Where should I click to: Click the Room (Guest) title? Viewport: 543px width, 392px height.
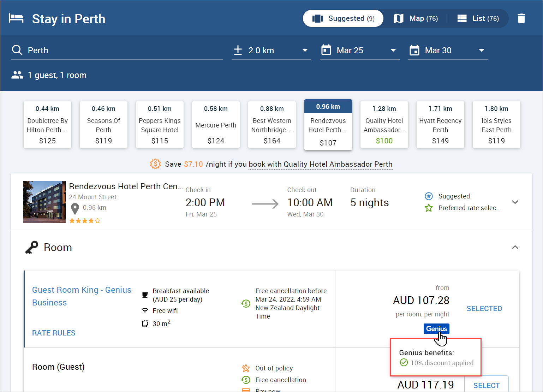pyautogui.click(x=58, y=367)
